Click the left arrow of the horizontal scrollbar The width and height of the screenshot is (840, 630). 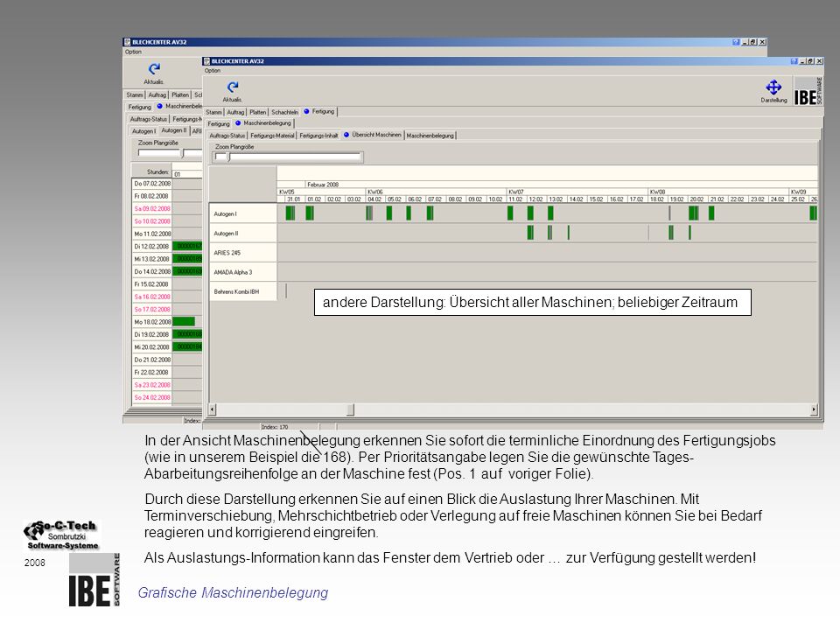213,409
